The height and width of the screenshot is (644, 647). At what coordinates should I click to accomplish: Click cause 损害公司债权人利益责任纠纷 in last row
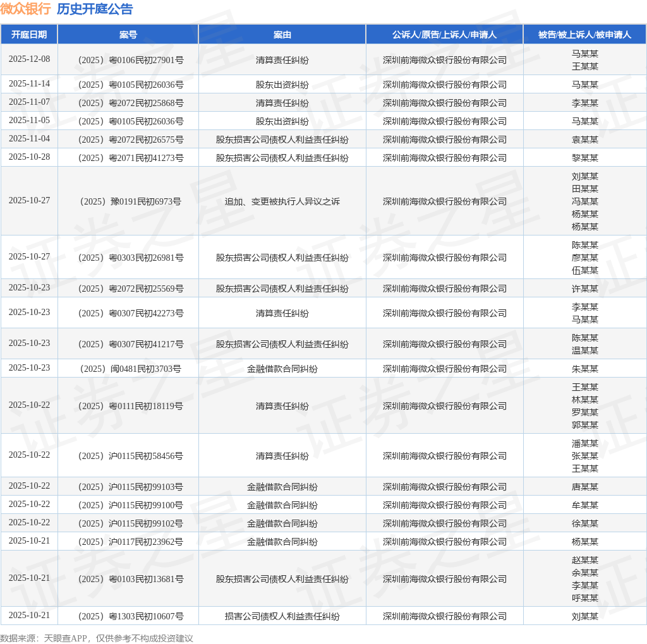[x=282, y=616]
